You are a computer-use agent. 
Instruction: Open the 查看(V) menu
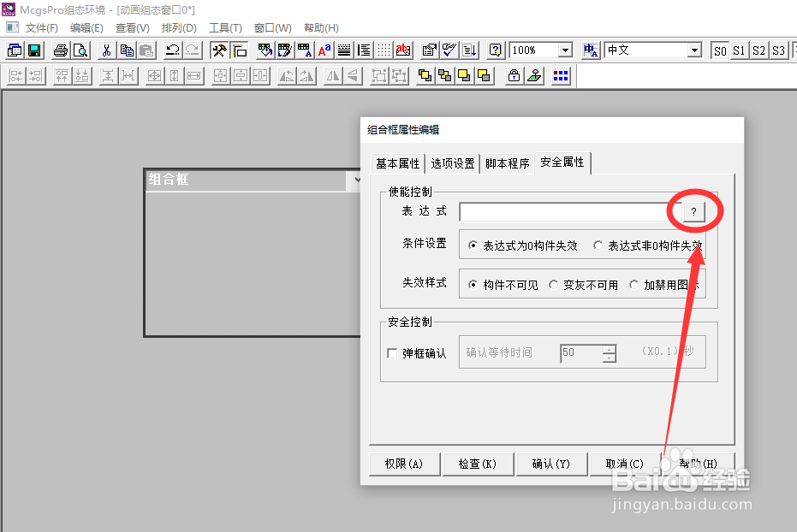coord(132,28)
